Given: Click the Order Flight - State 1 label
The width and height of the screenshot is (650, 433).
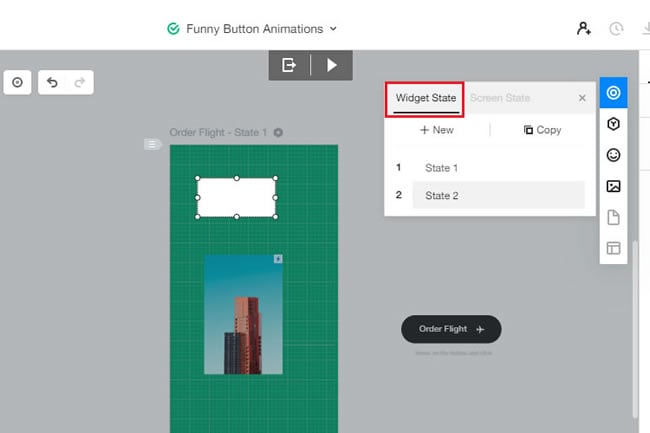Looking at the screenshot, I should [x=218, y=133].
